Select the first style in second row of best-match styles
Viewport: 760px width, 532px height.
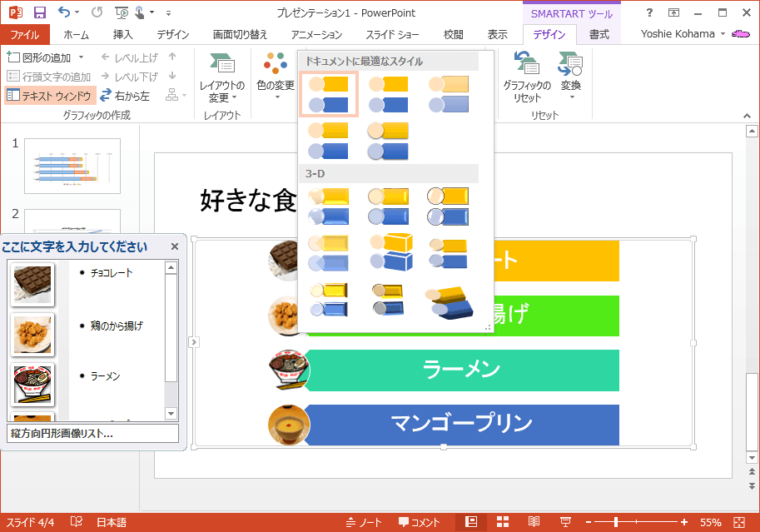(x=329, y=141)
